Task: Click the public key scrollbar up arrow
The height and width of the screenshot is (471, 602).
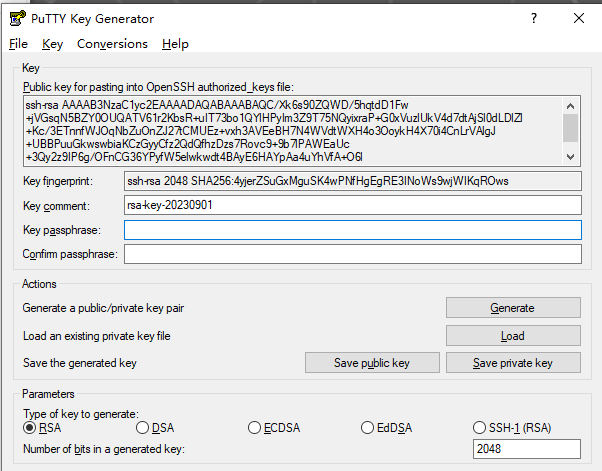Action: click(x=571, y=106)
